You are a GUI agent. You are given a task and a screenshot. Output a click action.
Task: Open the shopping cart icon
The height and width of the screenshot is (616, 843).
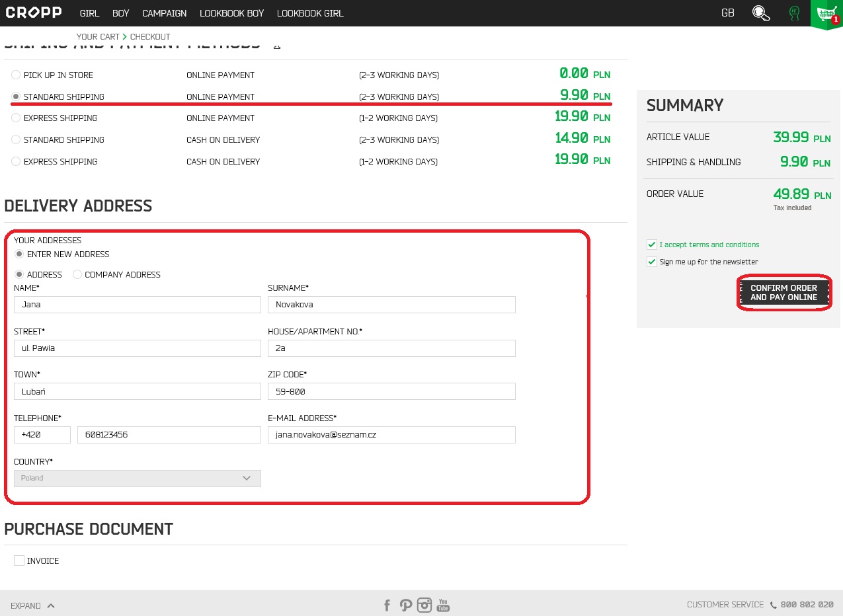(826, 14)
